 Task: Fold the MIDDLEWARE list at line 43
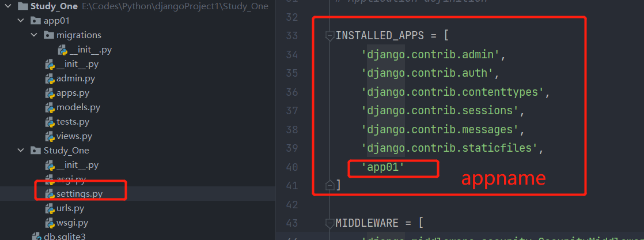pyautogui.click(x=329, y=223)
